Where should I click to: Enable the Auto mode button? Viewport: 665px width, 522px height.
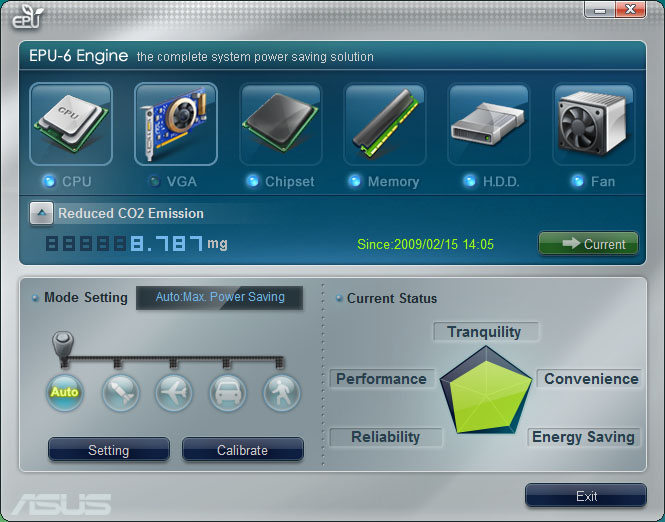click(64, 392)
